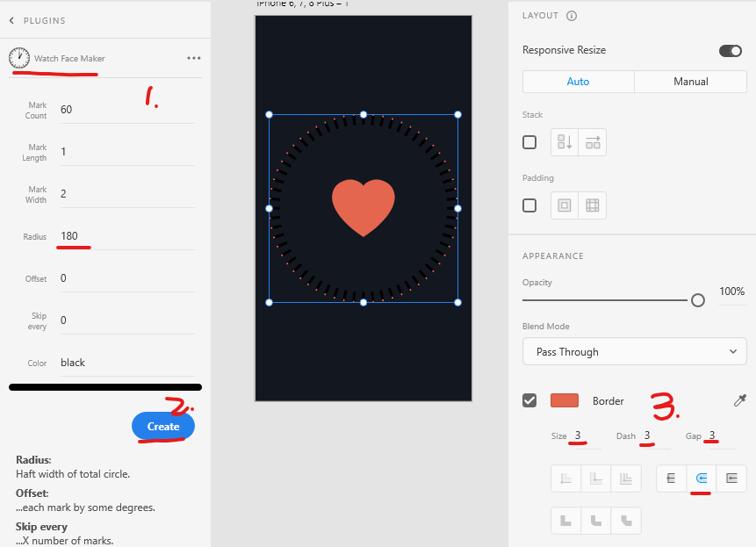
Task: Uncheck the Border checkbox
Action: coord(529,400)
